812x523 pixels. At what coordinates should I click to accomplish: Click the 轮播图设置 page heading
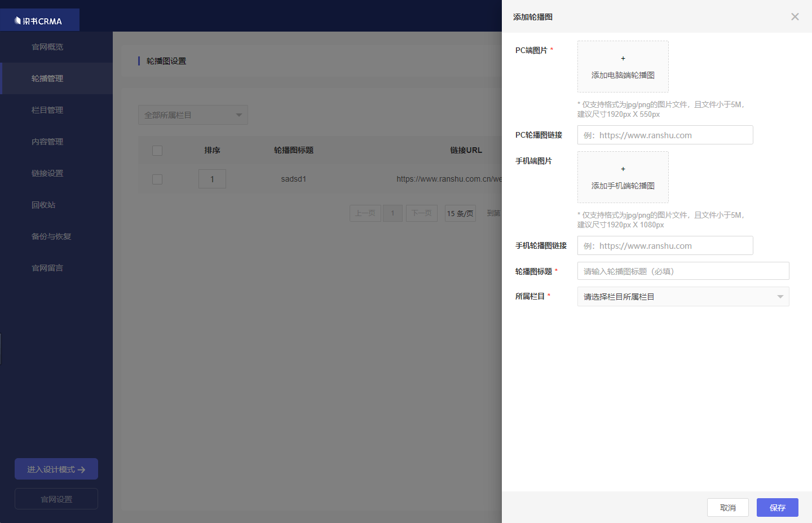click(x=166, y=61)
